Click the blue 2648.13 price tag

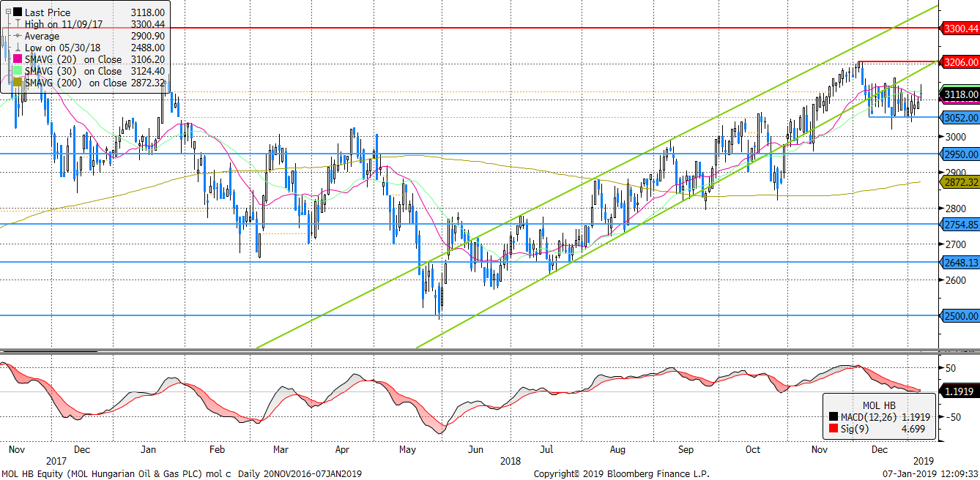960,262
